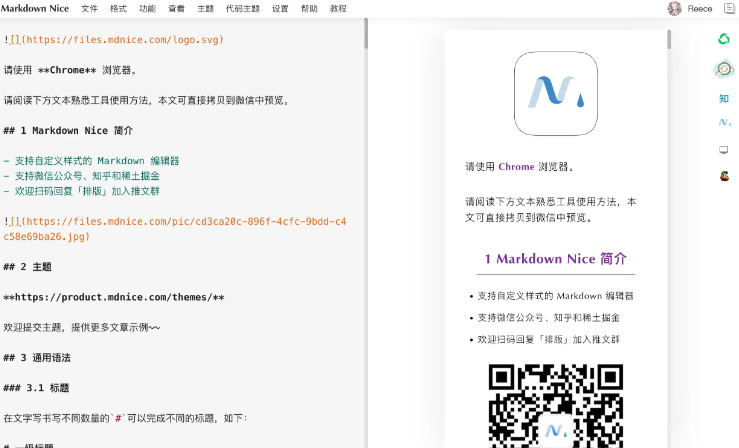Click '支持自定义样式的 Markdown 编辑器' bullet in preview
Image resolution: width=739 pixels, height=448 pixels.
point(555,296)
